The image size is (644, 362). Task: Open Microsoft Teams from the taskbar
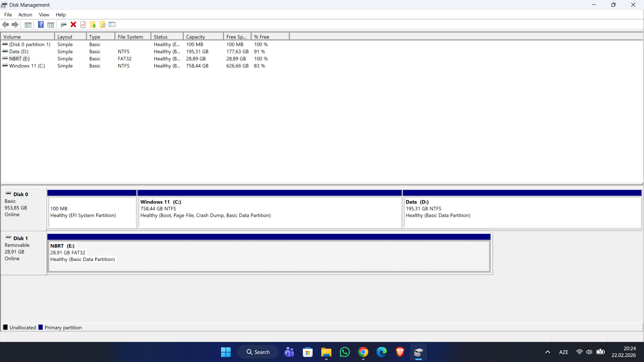pyautogui.click(x=289, y=352)
